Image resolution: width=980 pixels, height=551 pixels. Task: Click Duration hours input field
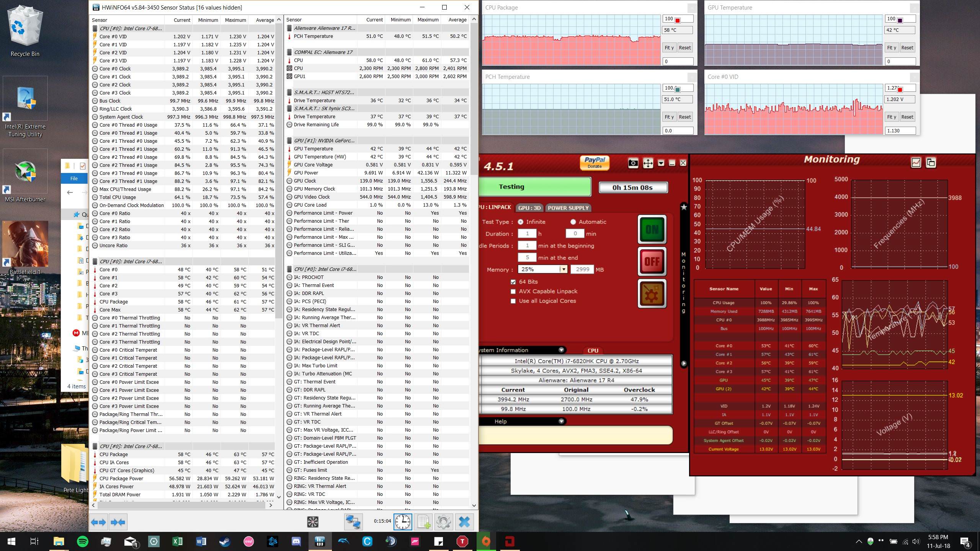527,234
